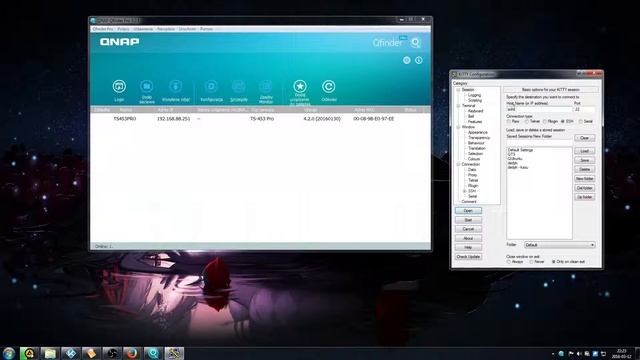This screenshot has height=360, width=640.
Task: Open the Folder dropdown in KiTTY
Action: coord(560,245)
